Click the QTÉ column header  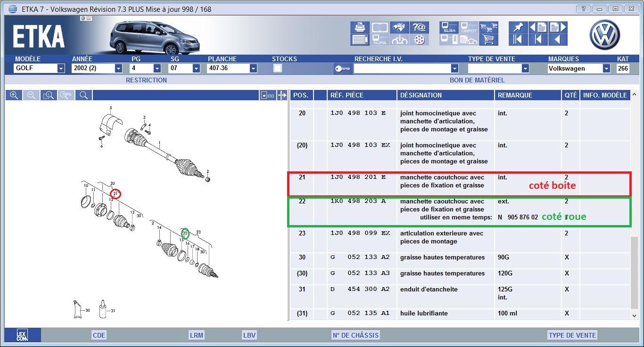pyautogui.click(x=570, y=95)
